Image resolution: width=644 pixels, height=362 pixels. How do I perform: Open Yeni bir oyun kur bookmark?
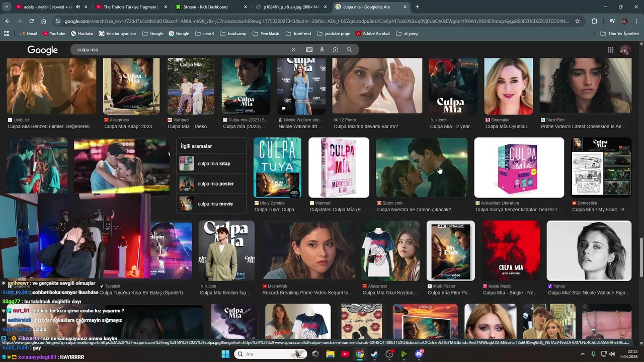click(118, 33)
